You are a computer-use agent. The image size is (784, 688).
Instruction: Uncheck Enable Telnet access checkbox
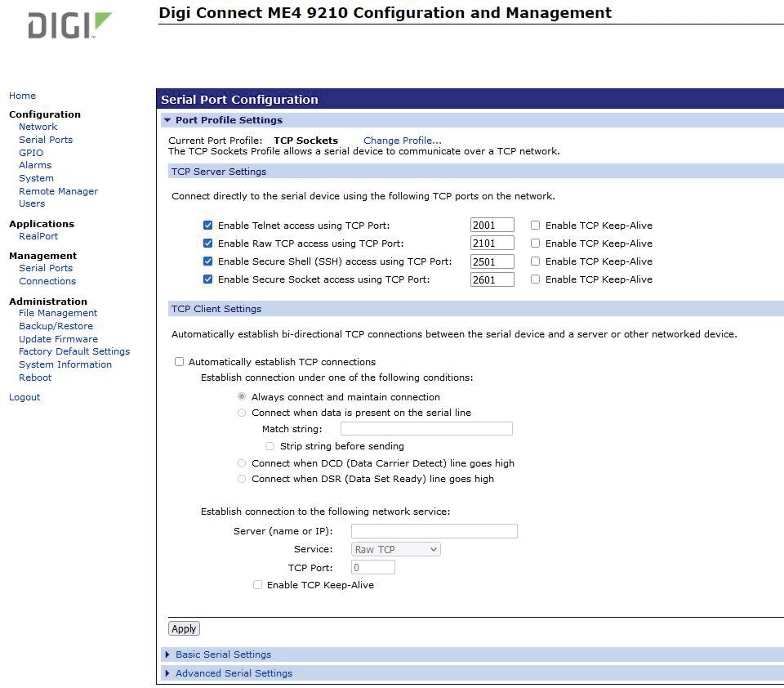click(x=208, y=226)
